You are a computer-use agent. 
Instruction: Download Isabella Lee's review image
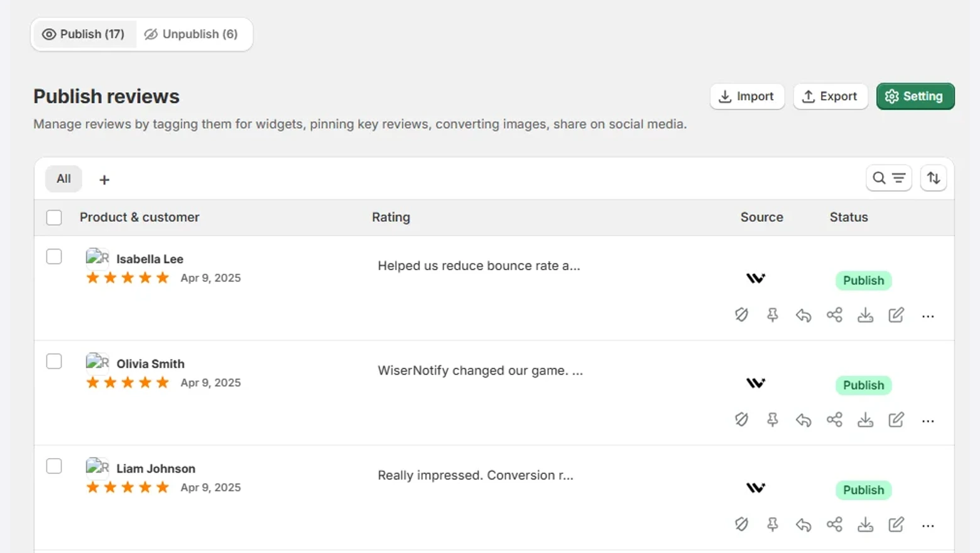(866, 315)
